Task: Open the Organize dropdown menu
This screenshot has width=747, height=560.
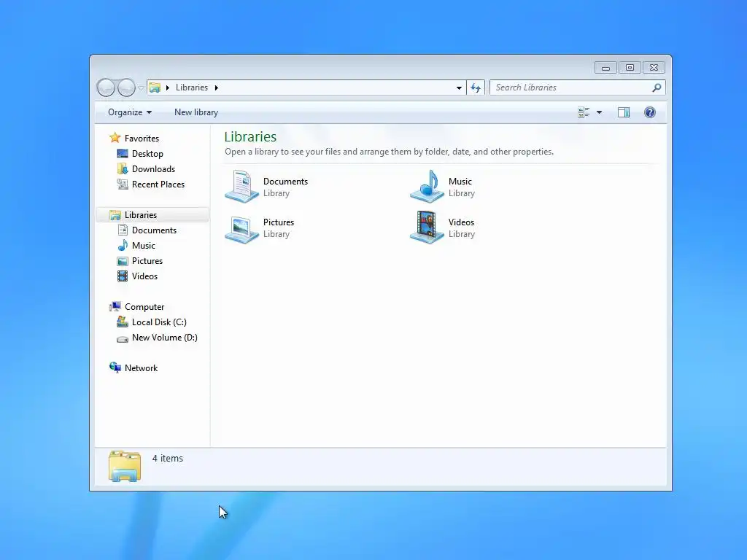Action: click(130, 112)
